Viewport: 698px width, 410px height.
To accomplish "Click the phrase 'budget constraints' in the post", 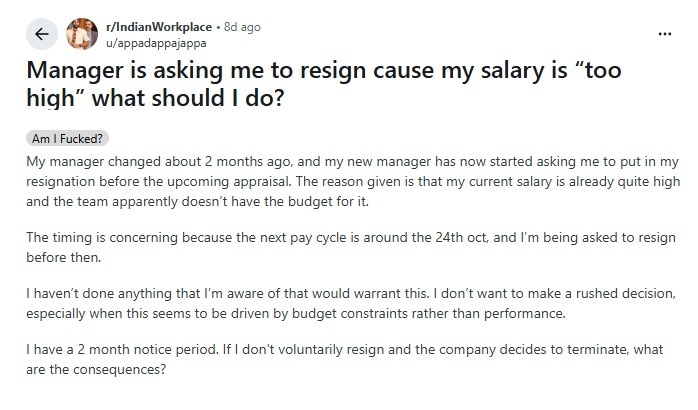I will (350, 313).
